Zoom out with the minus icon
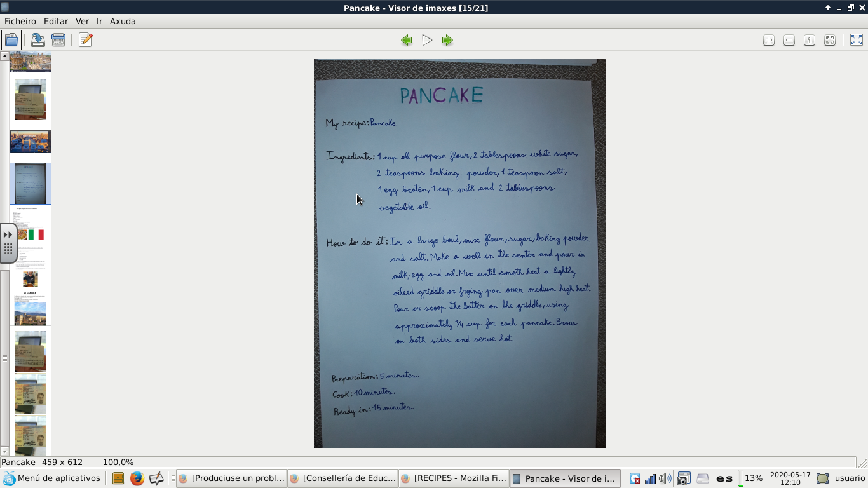868x488 pixels. [x=789, y=40]
